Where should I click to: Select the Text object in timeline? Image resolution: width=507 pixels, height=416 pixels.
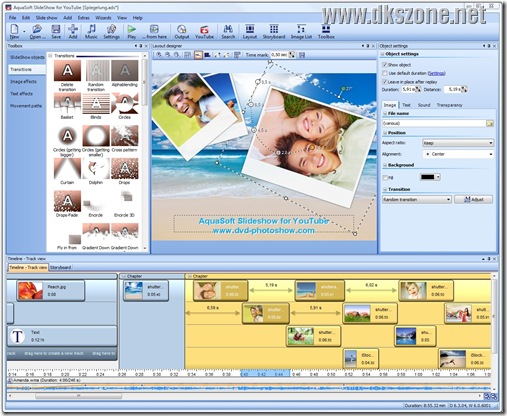point(62,336)
